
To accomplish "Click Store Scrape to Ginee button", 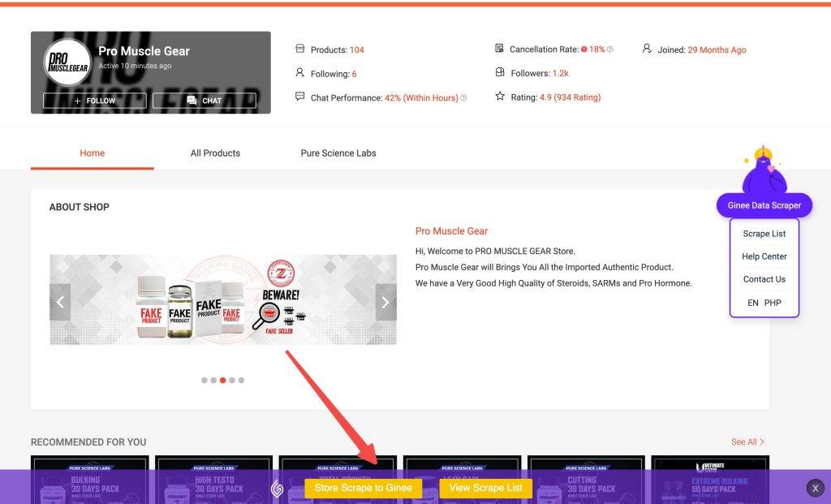I will 363,488.
